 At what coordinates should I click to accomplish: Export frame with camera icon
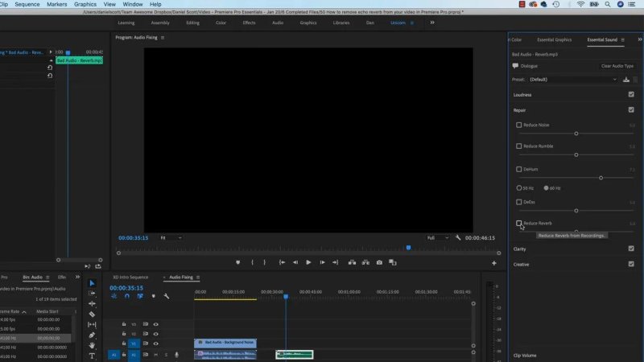pyautogui.click(x=379, y=262)
